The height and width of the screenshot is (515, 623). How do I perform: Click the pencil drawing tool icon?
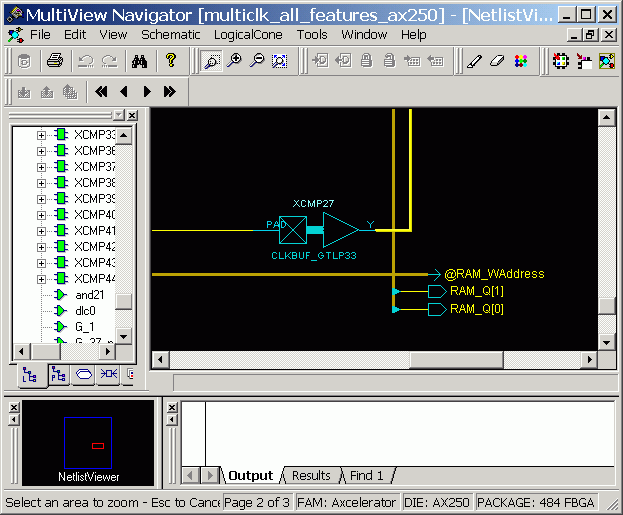[474, 61]
